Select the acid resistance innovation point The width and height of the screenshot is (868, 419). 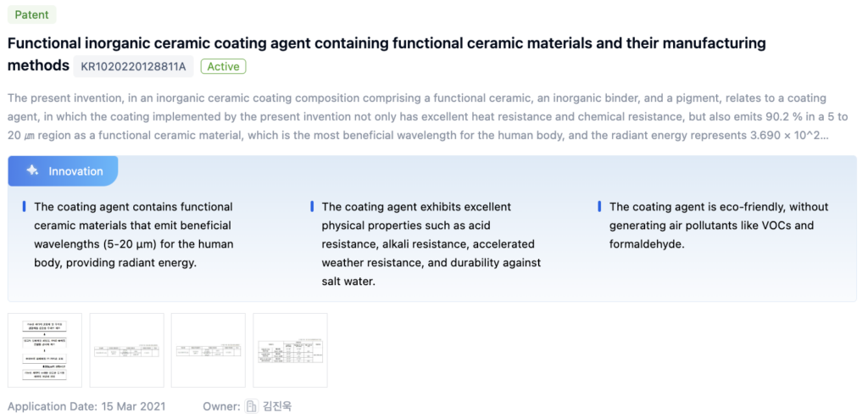431,243
